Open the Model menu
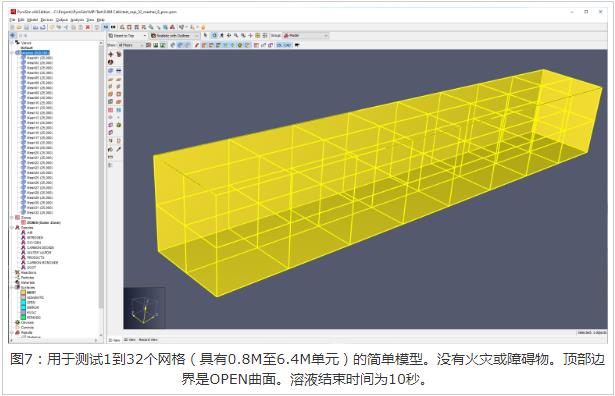Viewport: 615px width, 396px height. [x=32, y=20]
